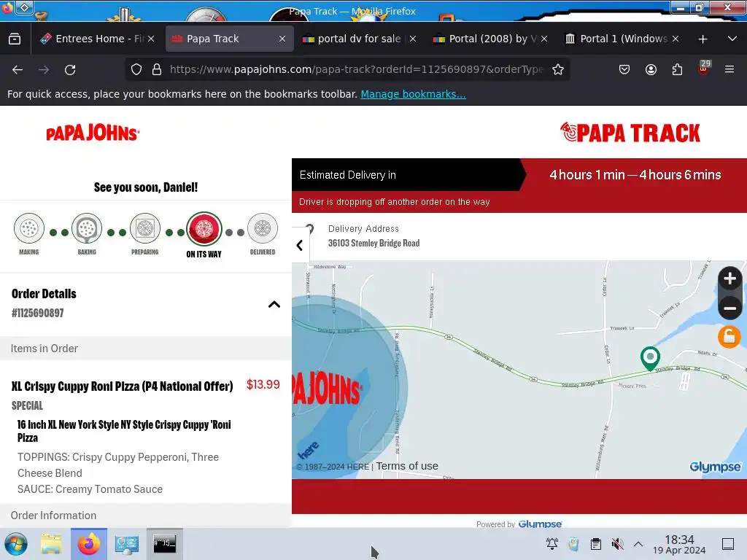Open the Firefox hamburger menu
Screen dimensions: 747x560
pos(729,69)
